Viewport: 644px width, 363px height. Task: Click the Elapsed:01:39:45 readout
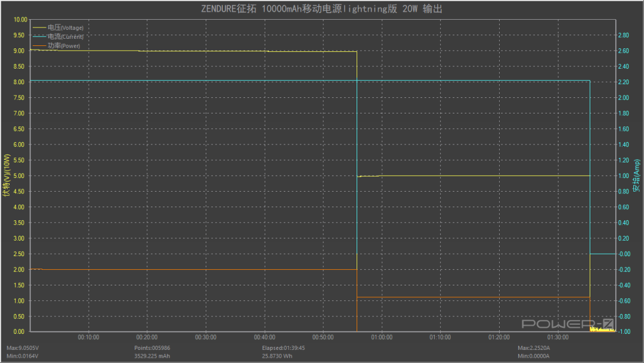pos(283,348)
